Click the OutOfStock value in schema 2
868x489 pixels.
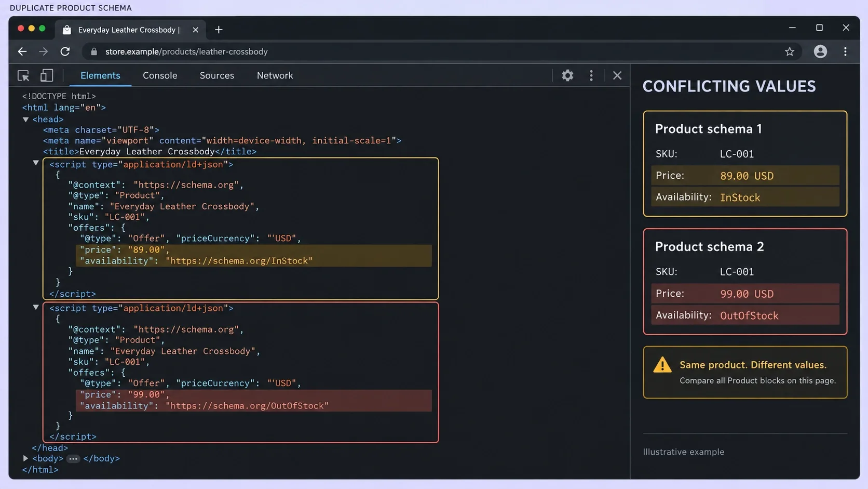pos(749,316)
